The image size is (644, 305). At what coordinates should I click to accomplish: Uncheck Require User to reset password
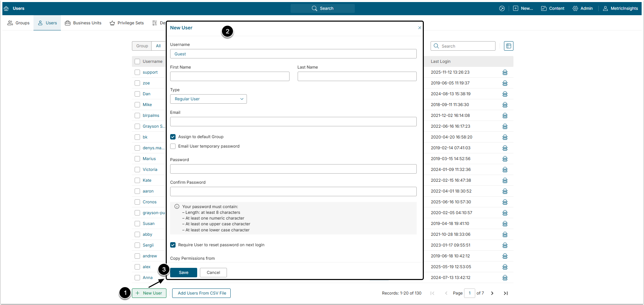(x=173, y=245)
